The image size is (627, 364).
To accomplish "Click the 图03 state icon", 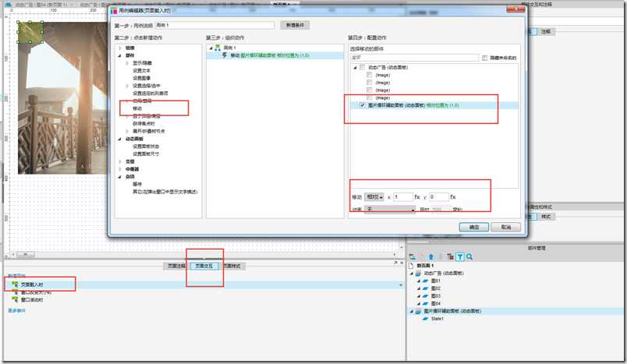I will [426, 296].
